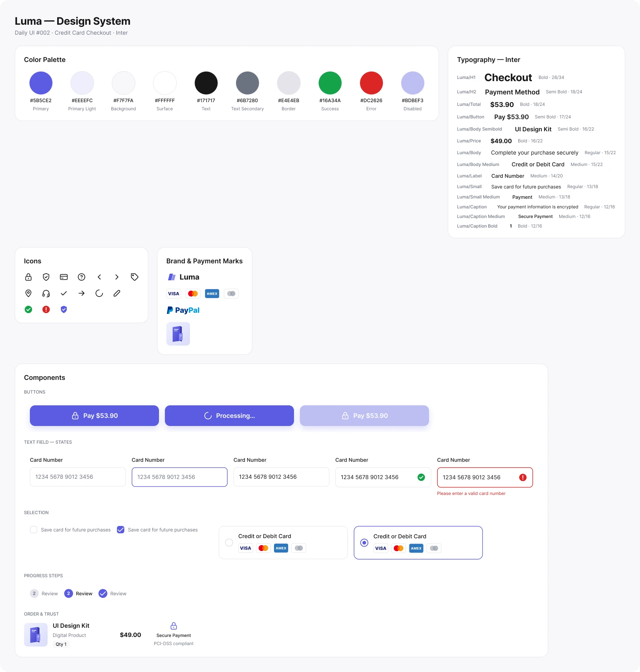Click the AMEX mark under Brand & Payment Marks
Image resolution: width=640 pixels, height=672 pixels.
click(212, 294)
